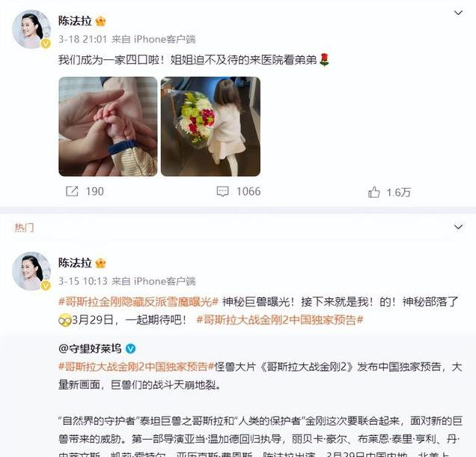
Task: Open the baby hand photo thumbnail
Action: (108, 127)
